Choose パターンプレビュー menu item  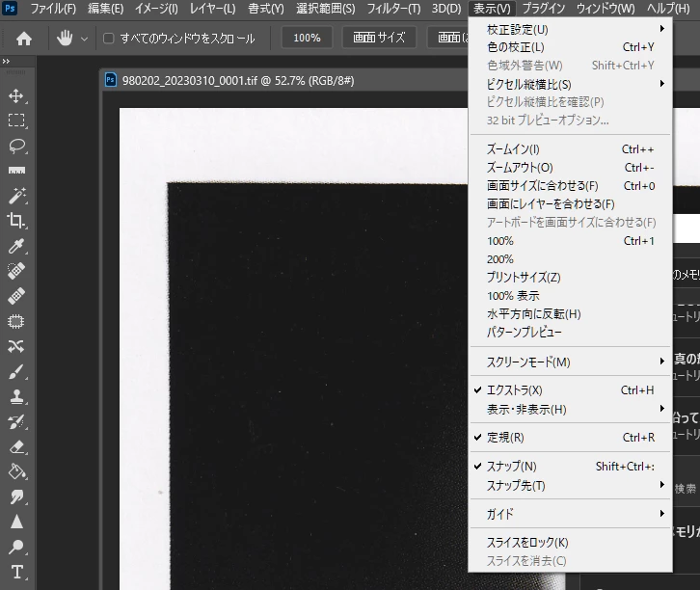570,332
